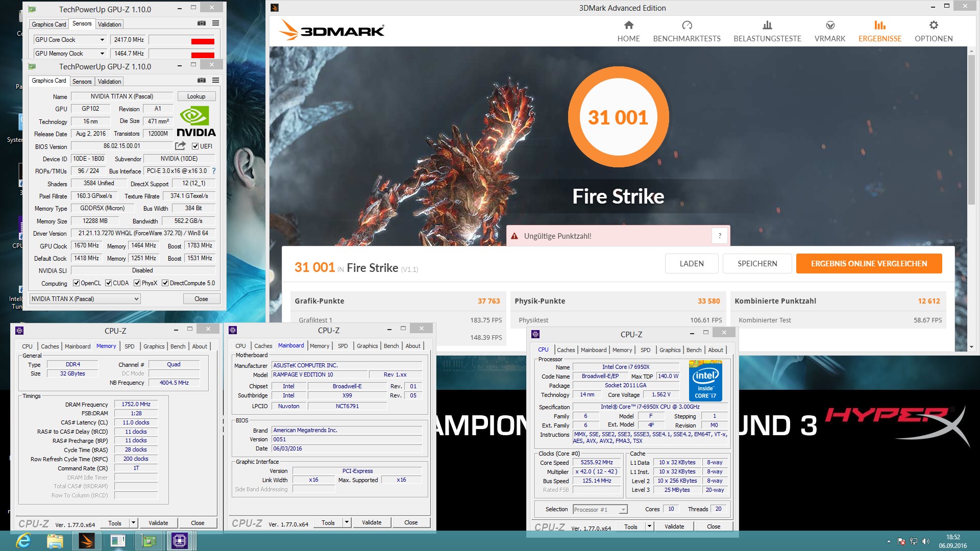Switch to Caches tab in CPU-Z memory window
The height and width of the screenshot is (551, 980).
(x=50, y=346)
